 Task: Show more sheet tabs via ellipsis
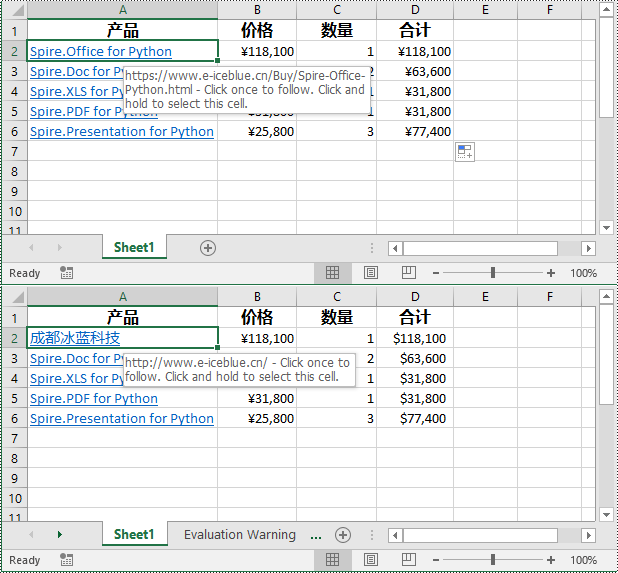click(316, 536)
